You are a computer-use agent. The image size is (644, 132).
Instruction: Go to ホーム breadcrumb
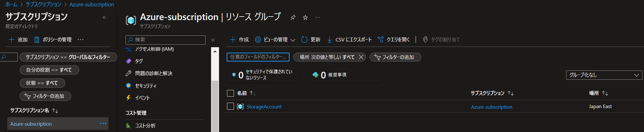tap(11, 4)
